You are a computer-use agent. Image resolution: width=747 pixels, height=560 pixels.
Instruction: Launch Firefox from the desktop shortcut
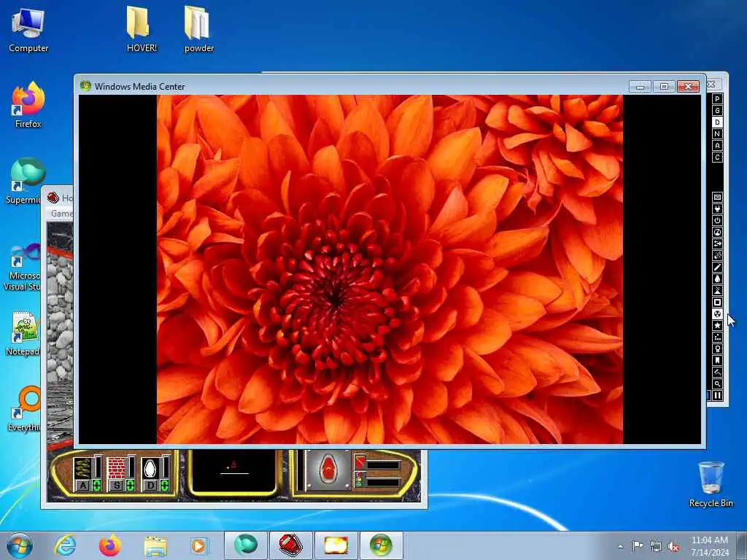28,105
